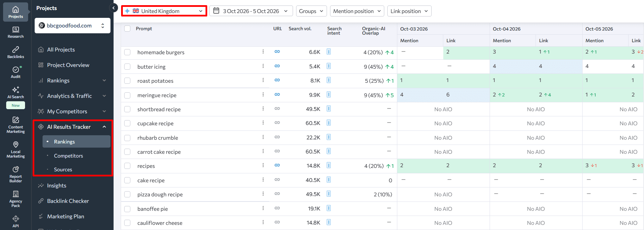Click the Search vol. column header
This screenshot has height=230, width=644.
click(300, 28)
